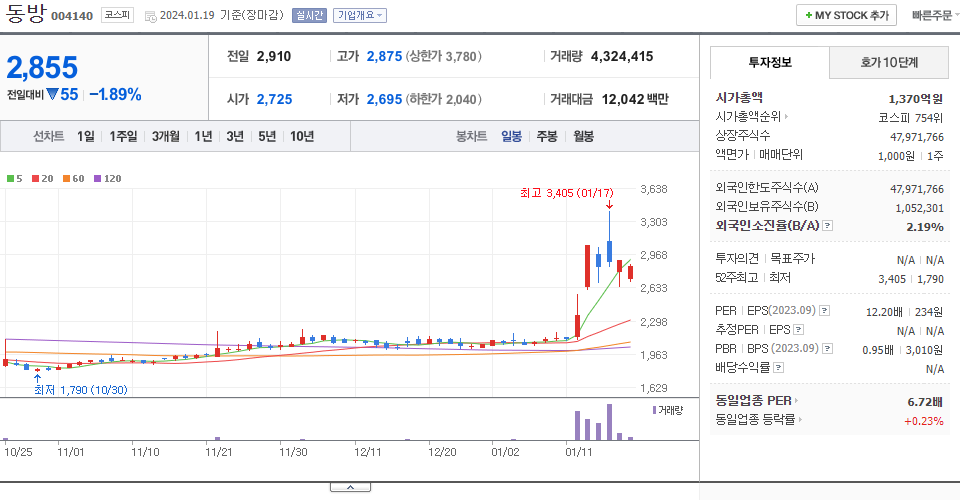Click the 거래량 volume legend marker
Image resolution: width=960 pixels, height=500 pixels.
point(654,410)
